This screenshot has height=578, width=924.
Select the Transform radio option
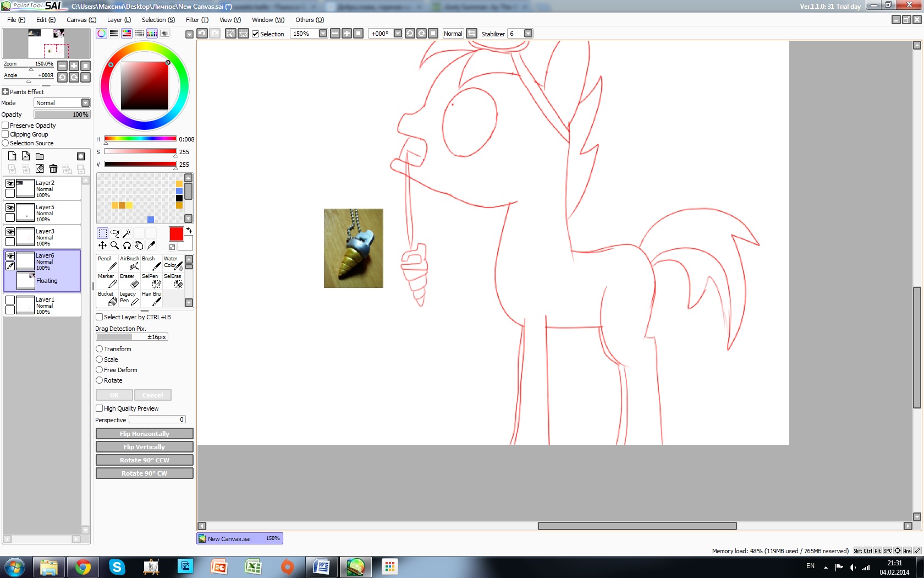tap(100, 349)
